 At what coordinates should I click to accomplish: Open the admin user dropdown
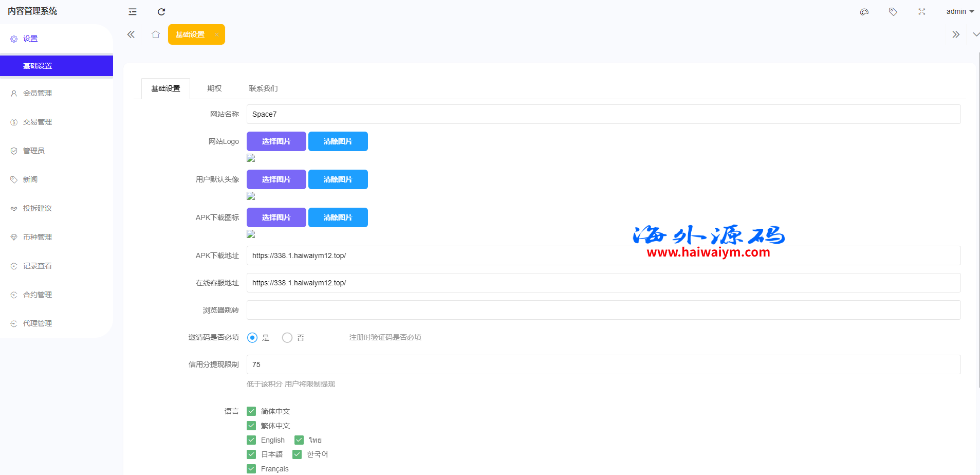[959, 11]
